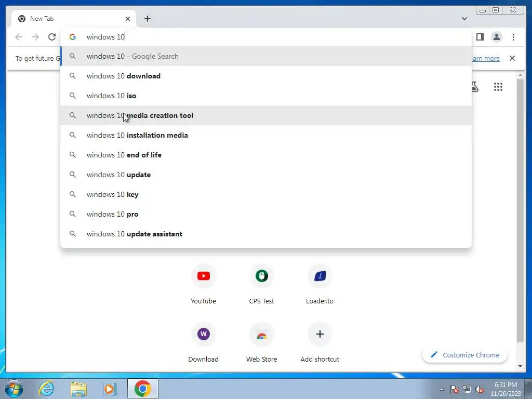Choose 'windows 10 end of life' suggestion
Image resolution: width=532 pixels, height=399 pixels.
click(266, 155)
